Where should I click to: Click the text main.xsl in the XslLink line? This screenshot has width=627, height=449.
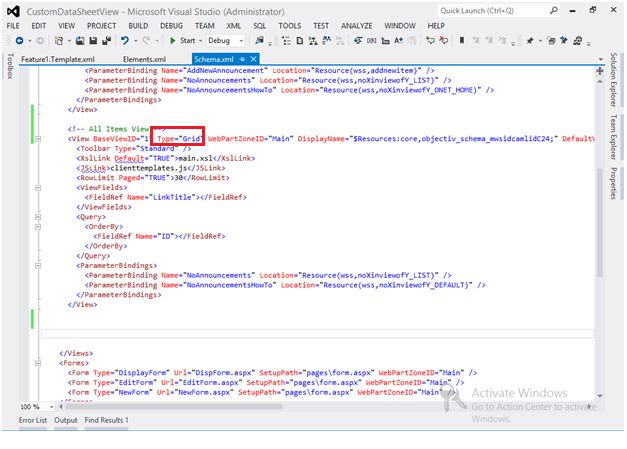tap(196, 158)
